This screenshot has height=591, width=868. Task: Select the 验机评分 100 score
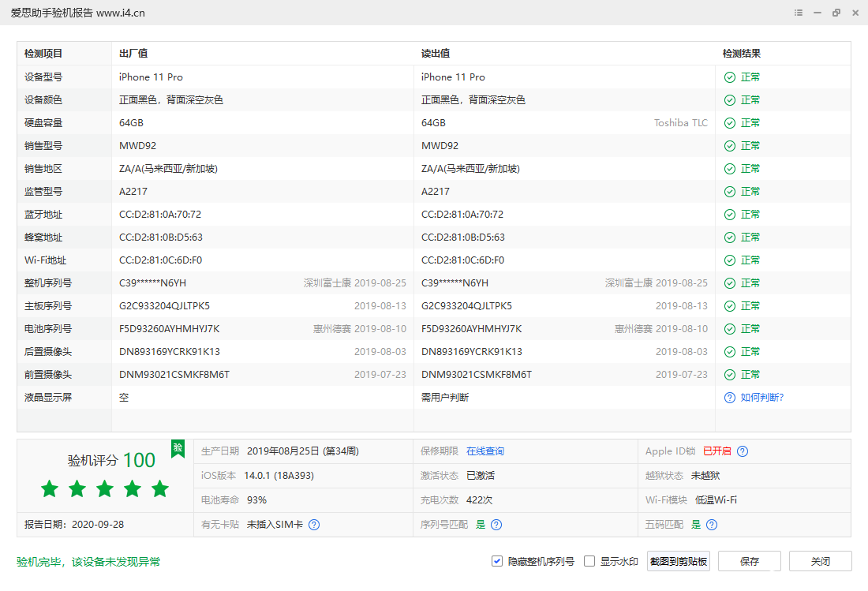coord(111,460)
